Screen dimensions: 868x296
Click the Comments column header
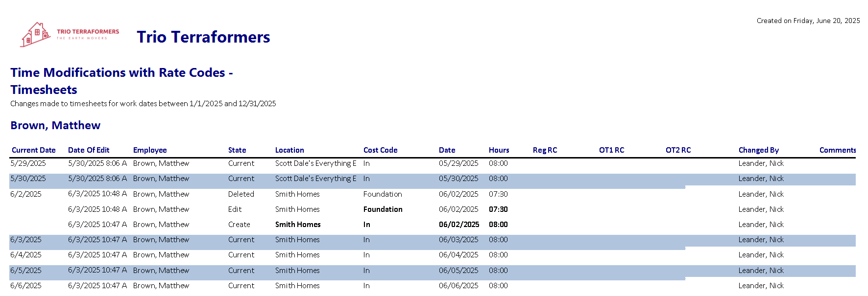[x=837, y=150]
